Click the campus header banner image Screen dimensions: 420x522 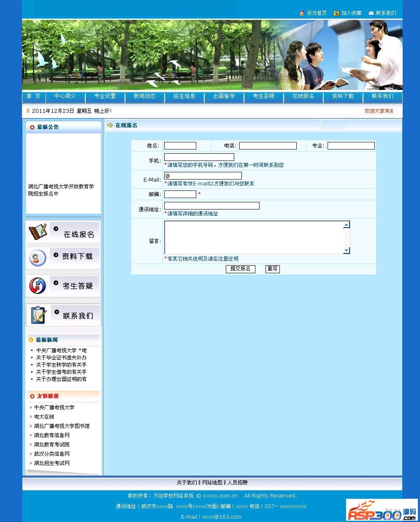point(212,55)
